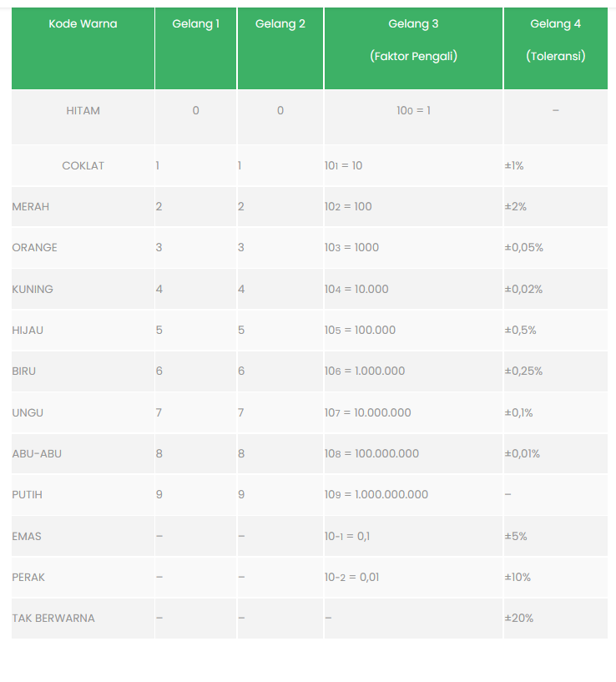Select the Gelang 1 header cell
The height and width of the screenshot is (682, 616).
coord(196,48)
